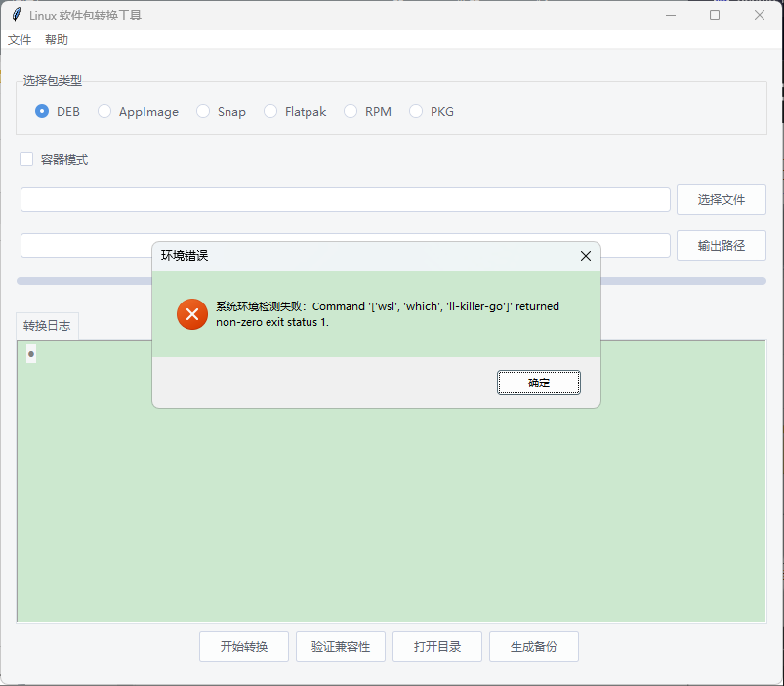784x686 pixels.
Task: Click the 选择文件 button
Action: tap(721, 199)
